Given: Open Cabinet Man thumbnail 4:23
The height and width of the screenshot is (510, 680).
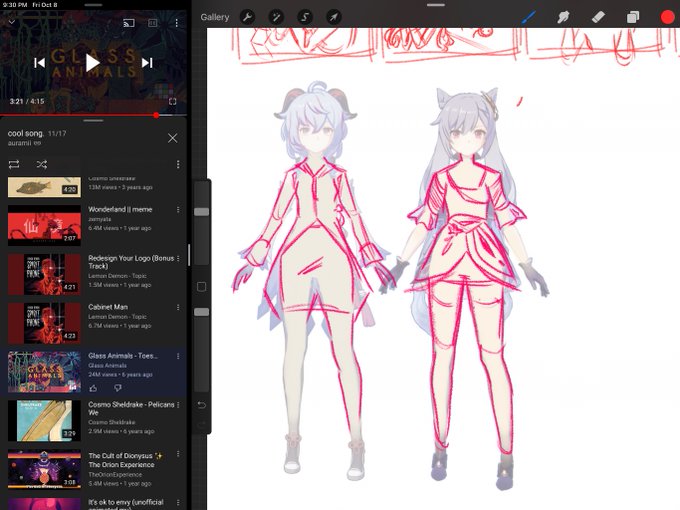Looking at the screenshot, I should [44, 323].
